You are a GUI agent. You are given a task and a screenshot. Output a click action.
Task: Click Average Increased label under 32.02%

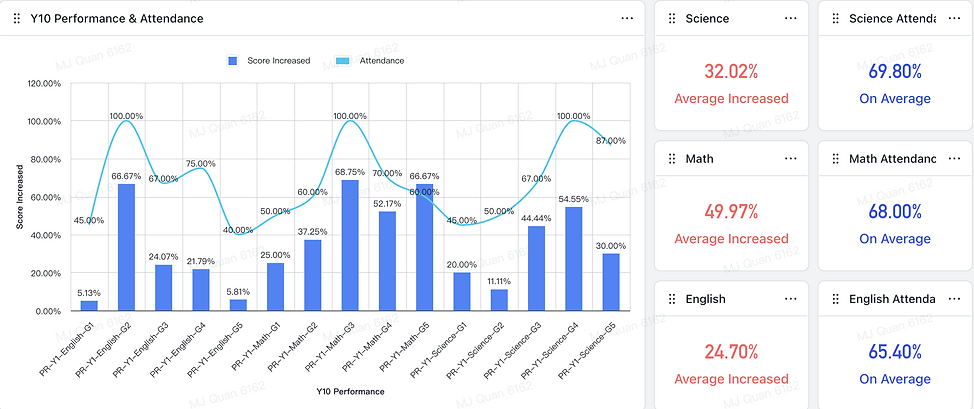click(731, 98)
